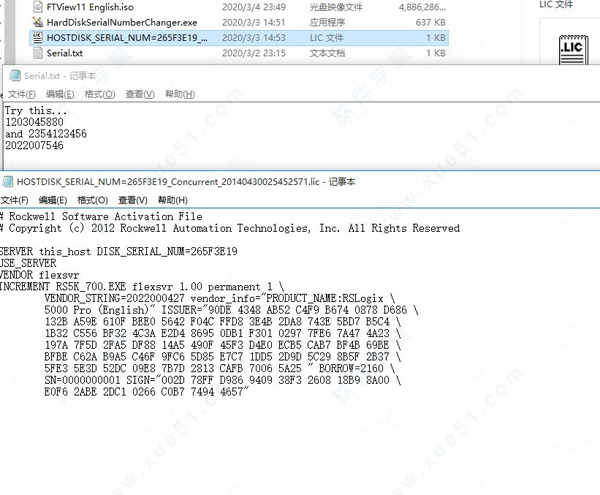Click the HardDiskSerialNumberChanger.exe application icon
Viewport: 600px width, 495px height.
(x=38, y=22)
